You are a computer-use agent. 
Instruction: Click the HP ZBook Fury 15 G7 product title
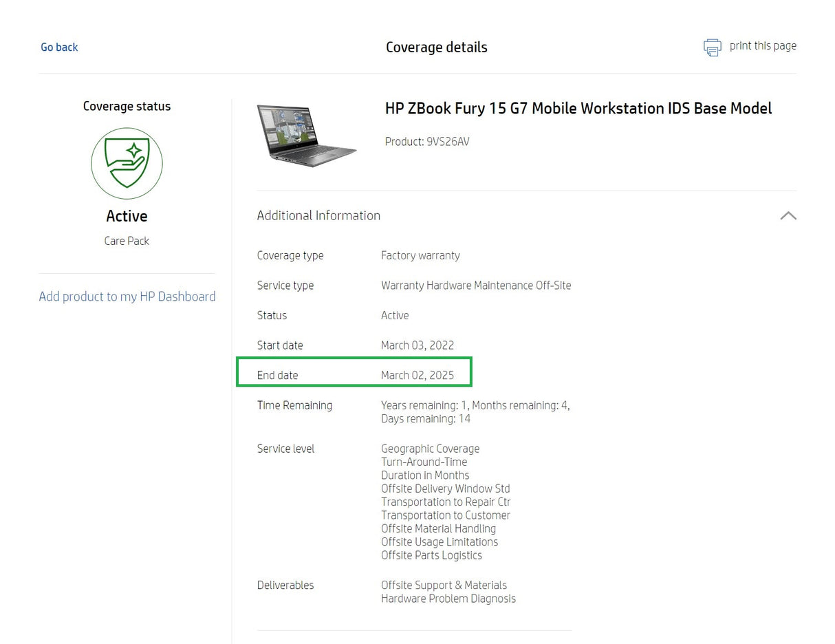point(578,108)
